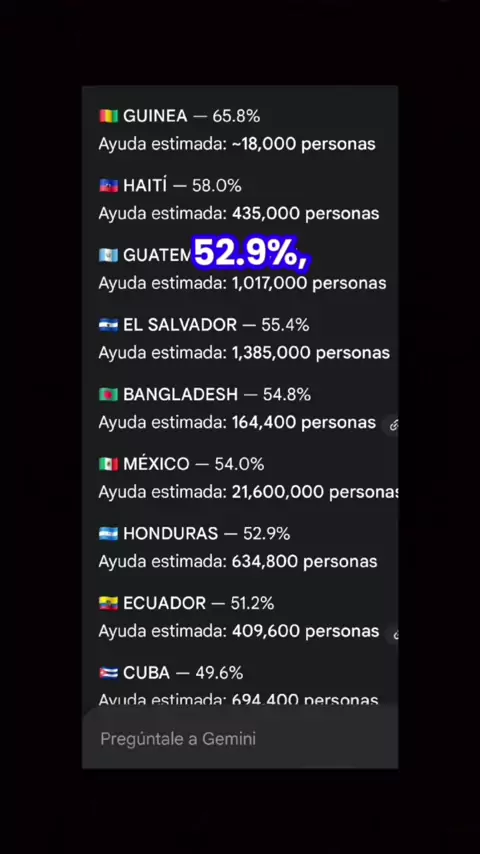Focus the Pregúntale a Gemini input field

240,739
